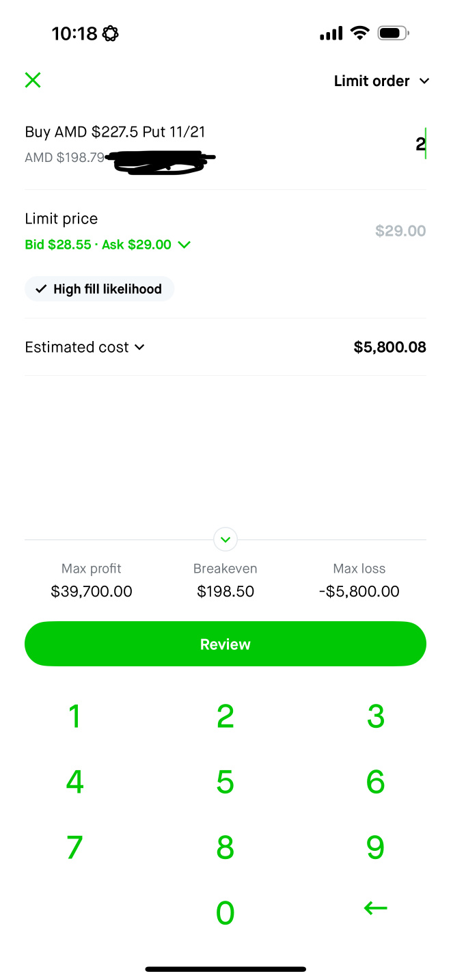The image size is (451, 980).
Task: Tap the backspace arrow on the keypad
Action: click(375, 908)
